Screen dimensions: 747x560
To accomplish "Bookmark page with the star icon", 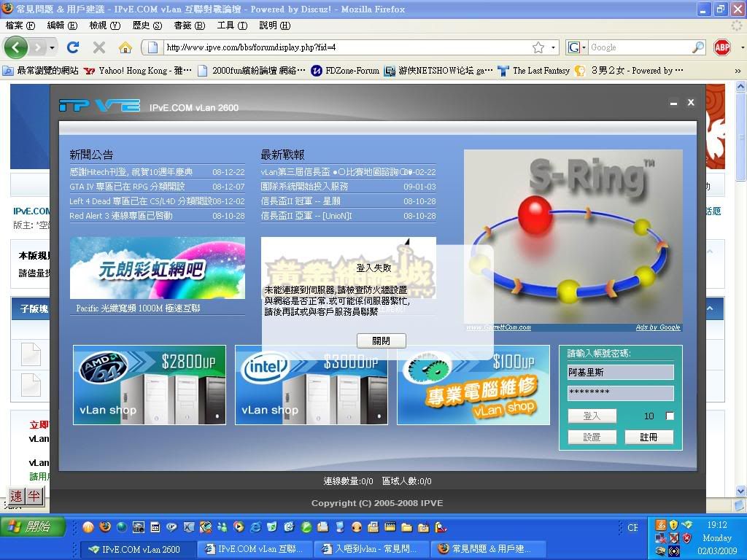I will coord(538,47).
